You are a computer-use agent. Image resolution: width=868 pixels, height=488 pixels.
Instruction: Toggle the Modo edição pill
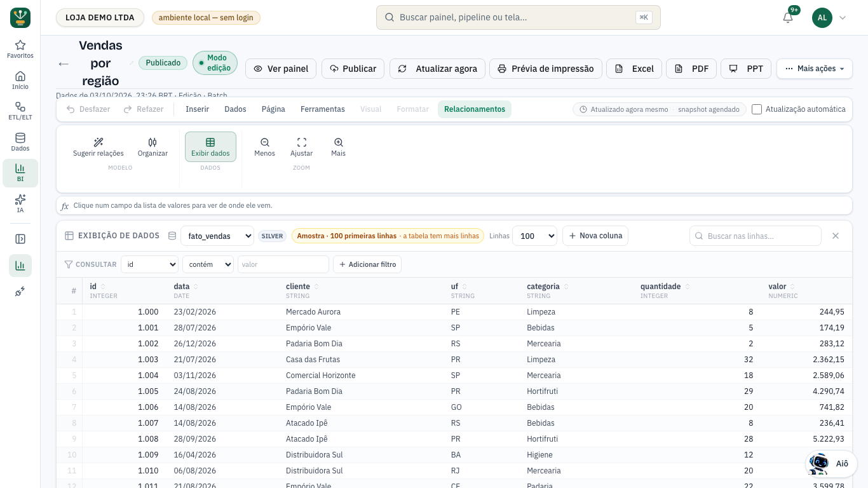pos(215,63)
